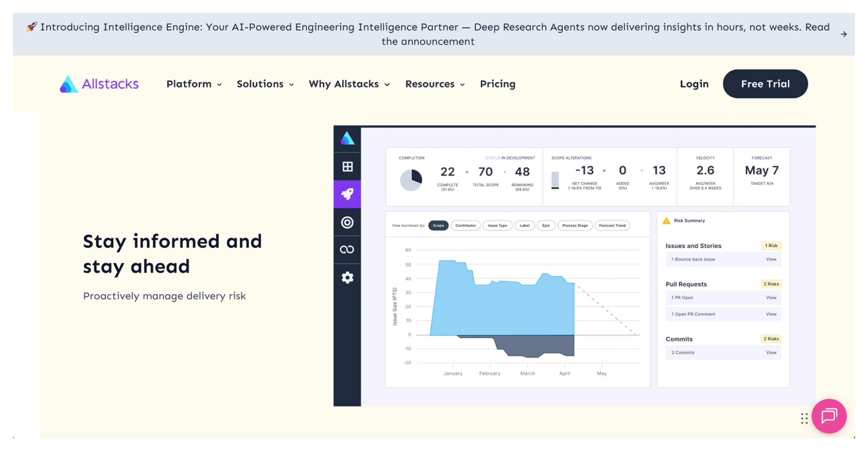868x453 pixels.
Task: Select the Forecast Trend burndown filter
Action: pyautogui.click(x=612, y=225)
